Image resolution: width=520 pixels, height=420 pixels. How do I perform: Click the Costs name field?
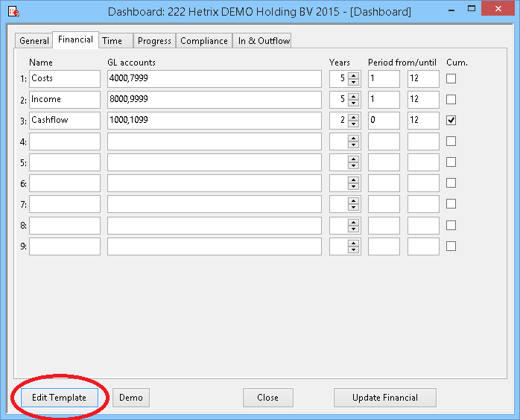point(65,78)
